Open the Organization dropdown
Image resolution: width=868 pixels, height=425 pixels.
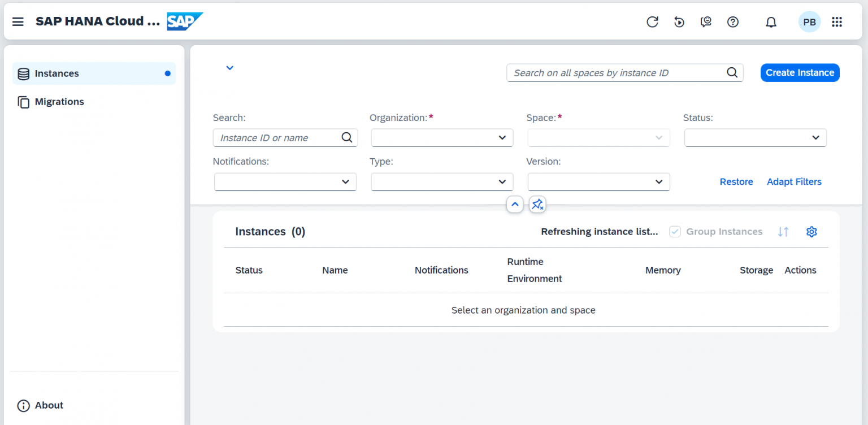[x=442, y=137]
